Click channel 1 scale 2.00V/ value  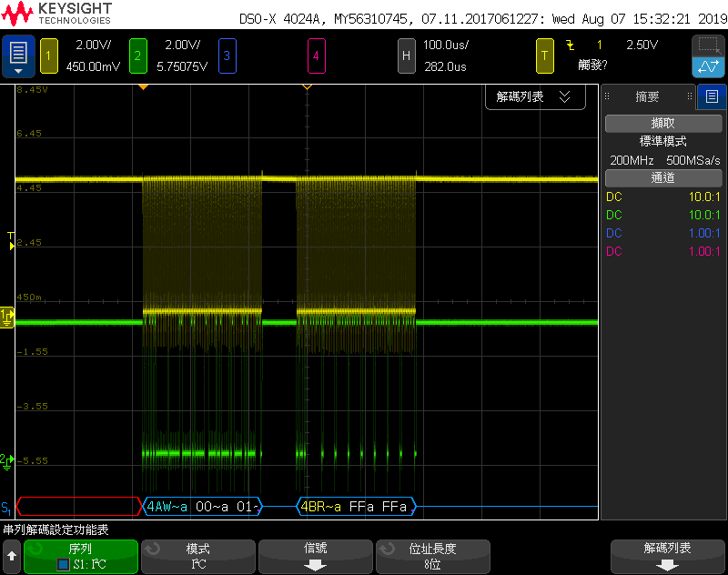(94, 45)
